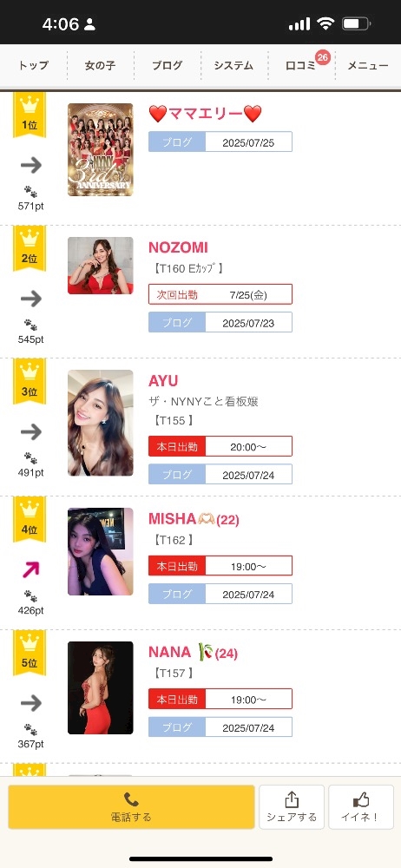Tap the paw print icon above 571pt
401x868 pixels.
tap(30, 193)
